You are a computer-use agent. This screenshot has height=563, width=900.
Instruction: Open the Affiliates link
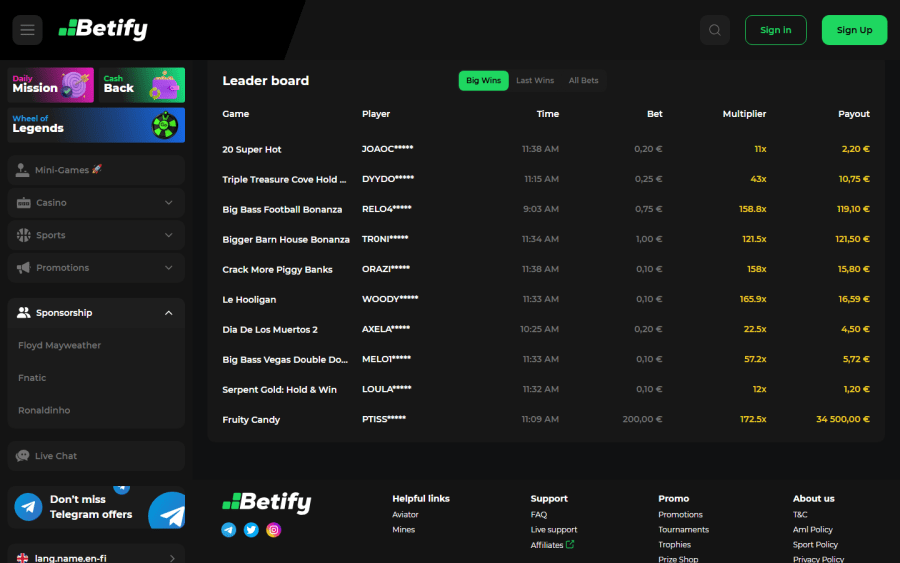coord(546,545)
